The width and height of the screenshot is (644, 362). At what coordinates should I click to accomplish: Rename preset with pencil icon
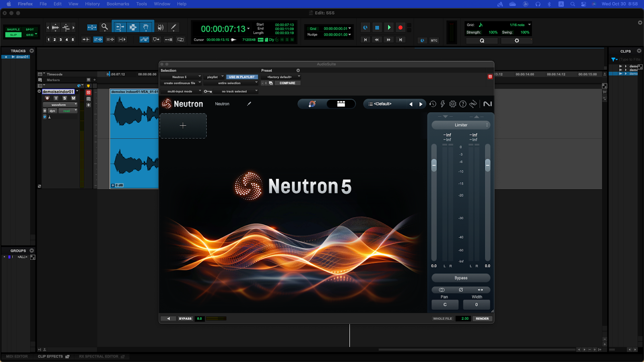(249, 104)
